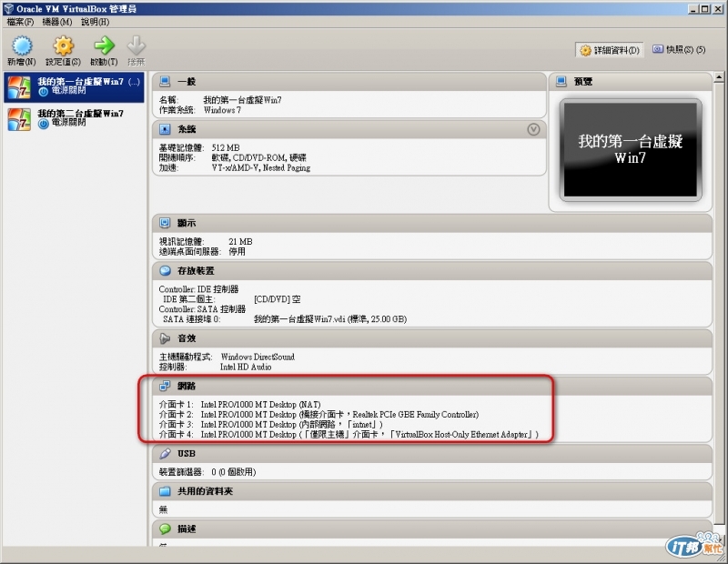Click the USB section plug icon

165,454
